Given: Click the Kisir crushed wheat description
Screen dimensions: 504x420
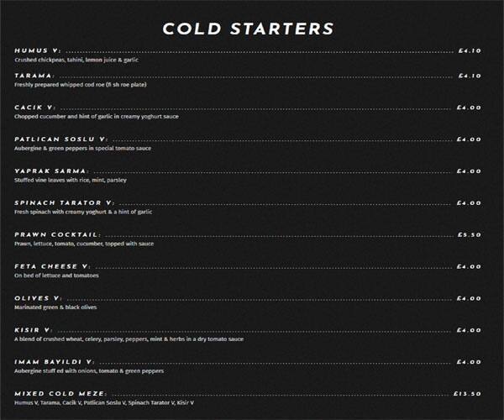Looking at the screenshot, I should 129,339.
